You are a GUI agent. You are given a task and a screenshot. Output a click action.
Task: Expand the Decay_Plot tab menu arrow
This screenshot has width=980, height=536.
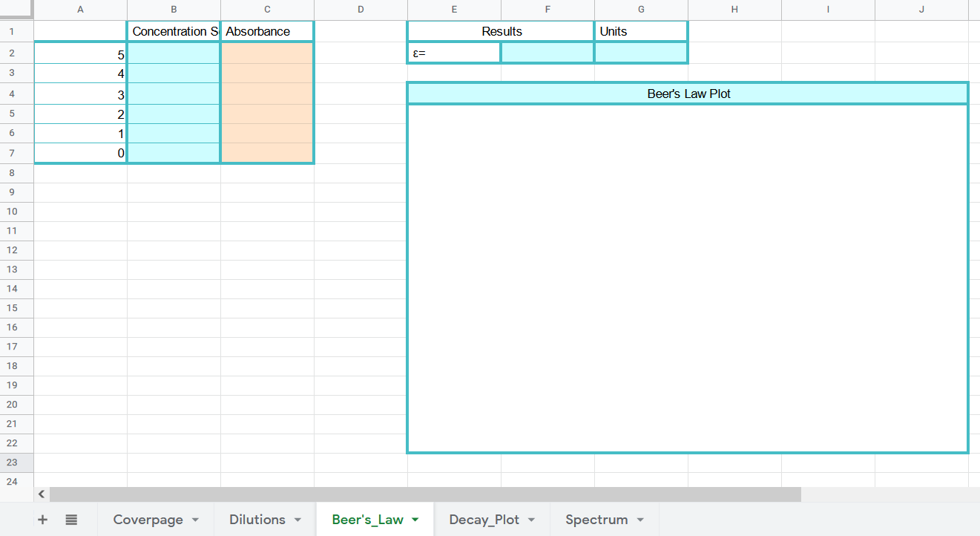pyautogui.click(x=531, y=520)
